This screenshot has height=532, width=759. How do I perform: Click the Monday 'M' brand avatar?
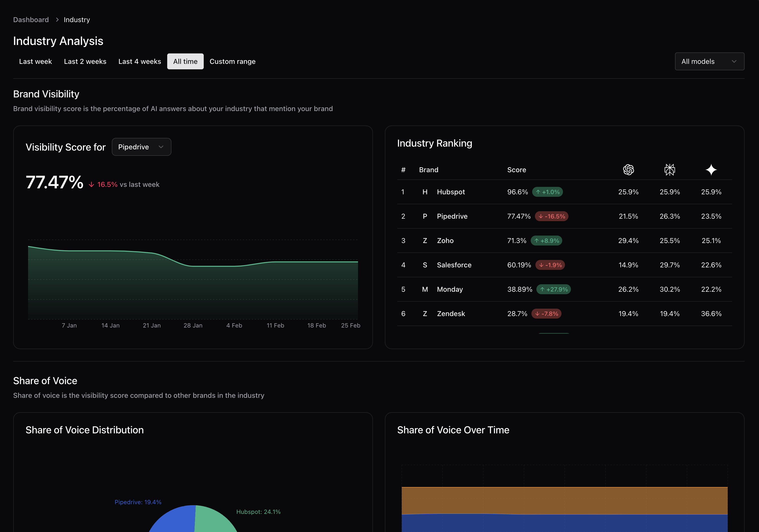click(x=425, y=289)
